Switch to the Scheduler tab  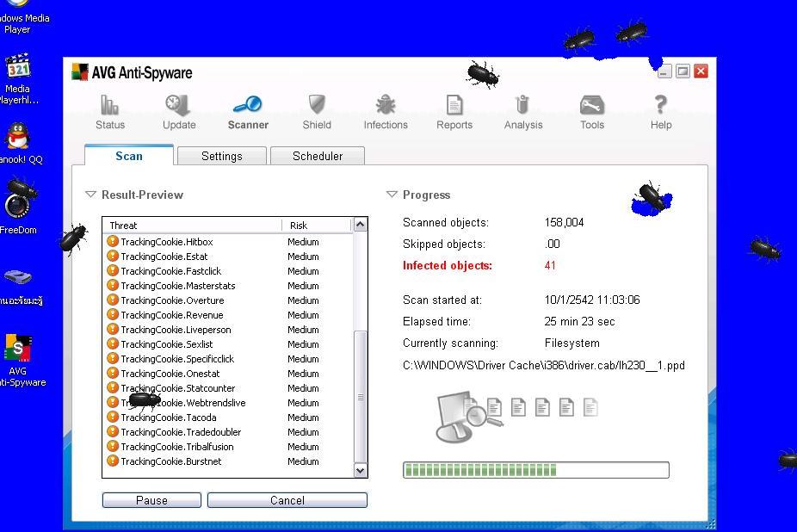(318, 156)
